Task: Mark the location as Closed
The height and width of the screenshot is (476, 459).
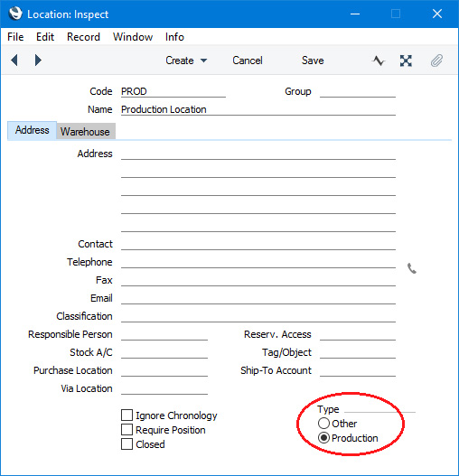Action: point(126,443)
